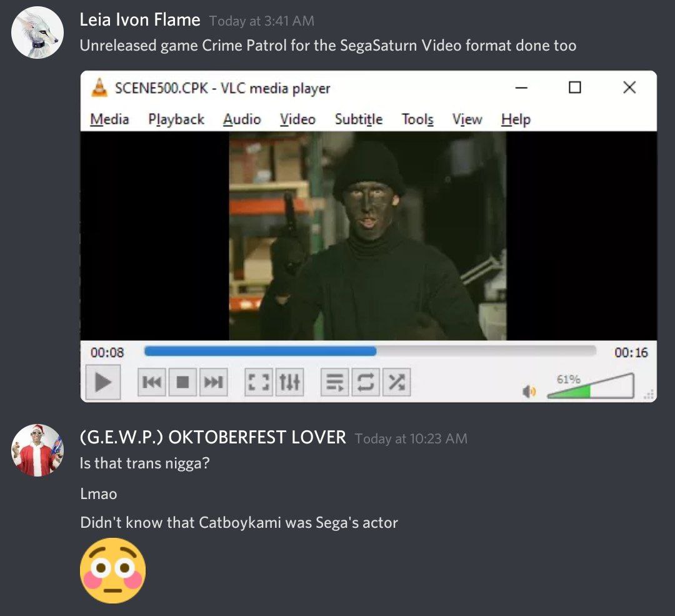Click the Previous media button
The height and width of the screenshot is (616, 675).
pos(151,382)
